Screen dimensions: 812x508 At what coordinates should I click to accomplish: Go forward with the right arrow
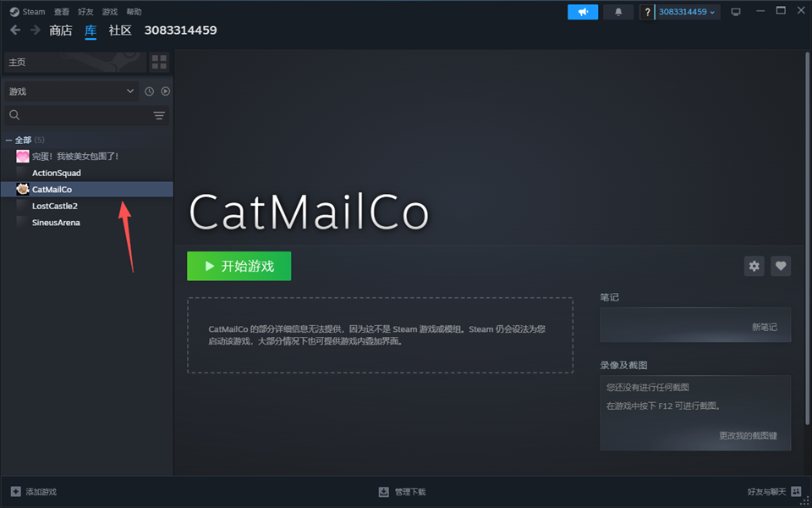pyautogui.click(x=36, y=30)
